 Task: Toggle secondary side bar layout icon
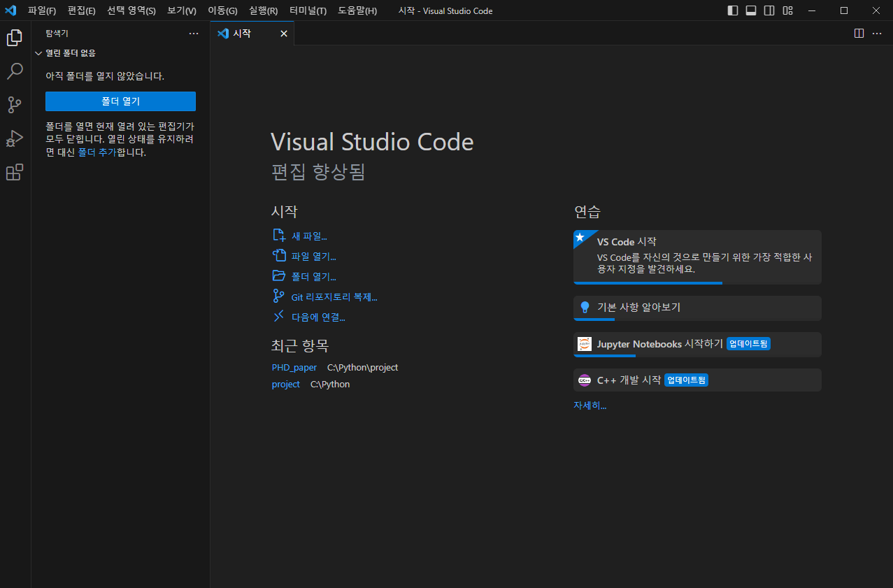click(x=769, y=10)
